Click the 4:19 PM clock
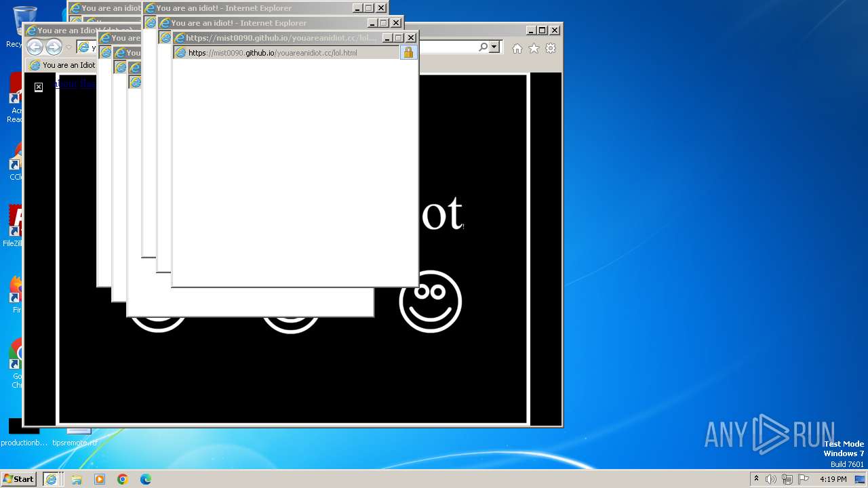 pos(833,479)
